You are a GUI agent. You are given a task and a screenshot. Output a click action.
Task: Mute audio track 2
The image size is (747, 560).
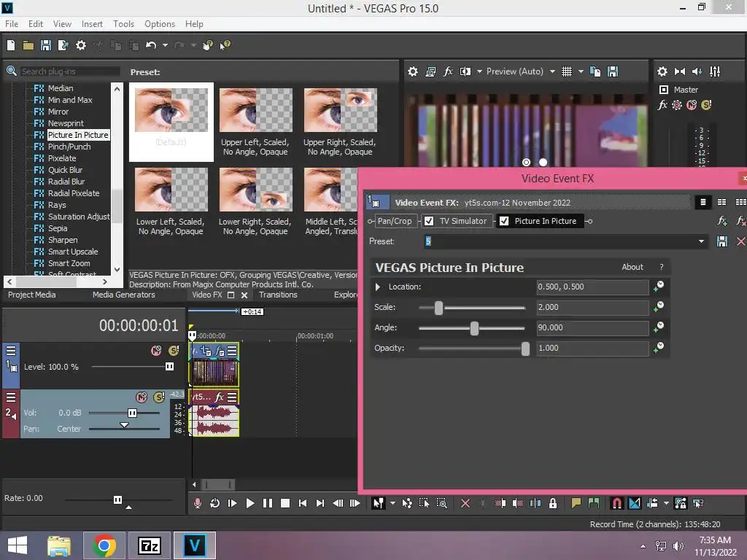coord(142,397)
